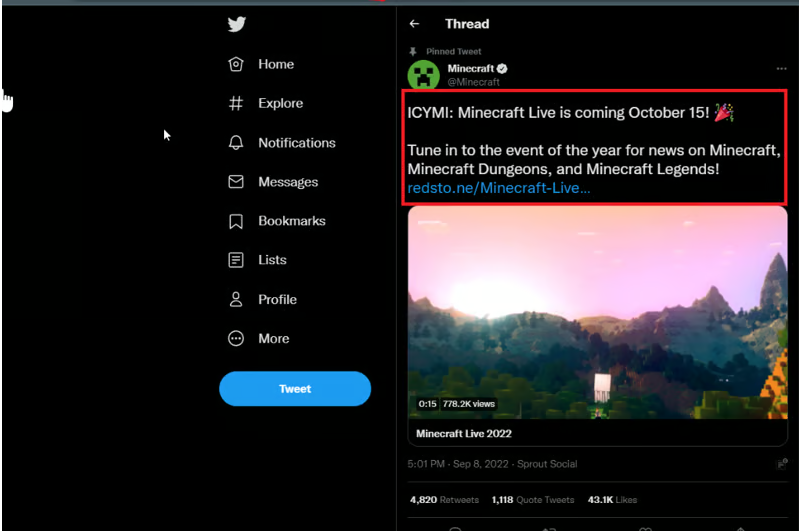
Task: Open the Home icon in sidebar
Action: [235, 64]
